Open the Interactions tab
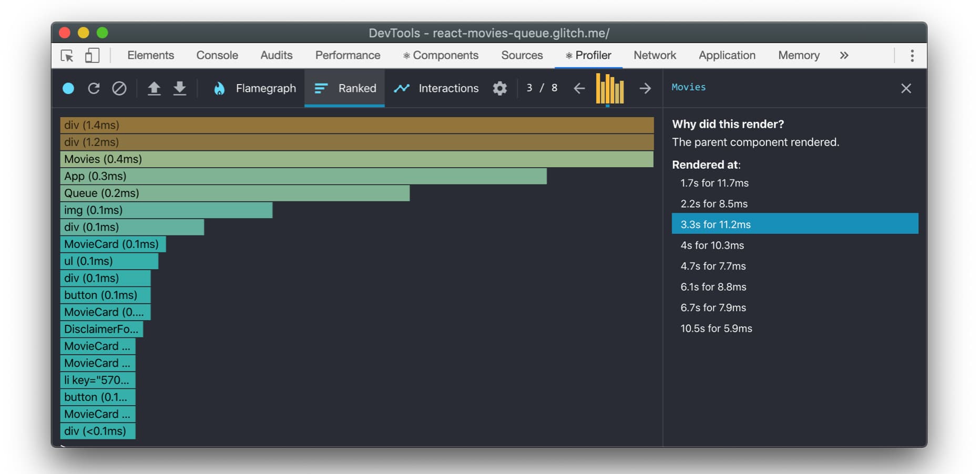The image size is (980, 474). [x=436, y=88]
